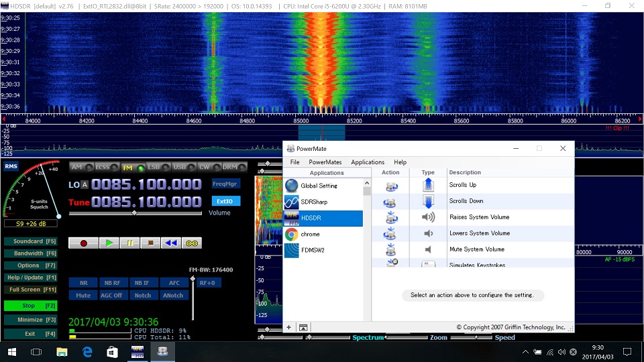This screenshot has height=362, width=644.
Task: Open Microsoft Edge from the taskbar
Action: point(87,352)
